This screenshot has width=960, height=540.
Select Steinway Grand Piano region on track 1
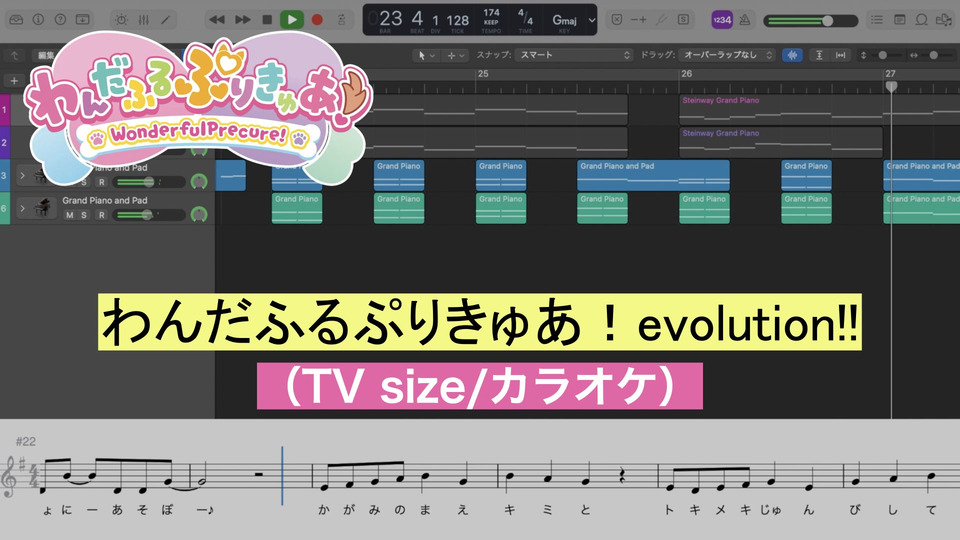coord(819,110)
